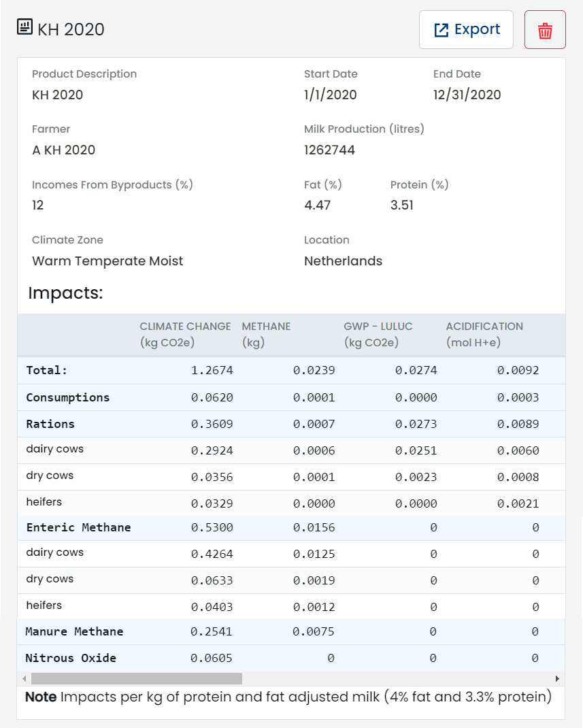Click the red trash delete icon
Viewport: 583px width, 728px height.
click(x=545, y=31)
